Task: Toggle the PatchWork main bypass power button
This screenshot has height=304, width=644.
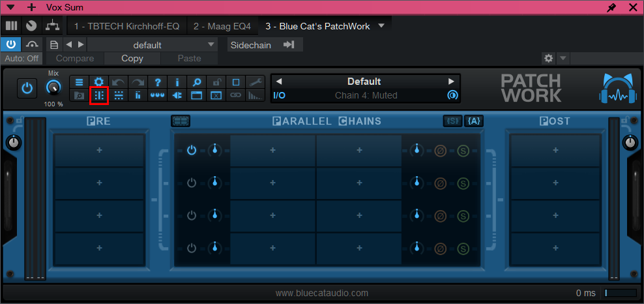Action: coord(27,88)
